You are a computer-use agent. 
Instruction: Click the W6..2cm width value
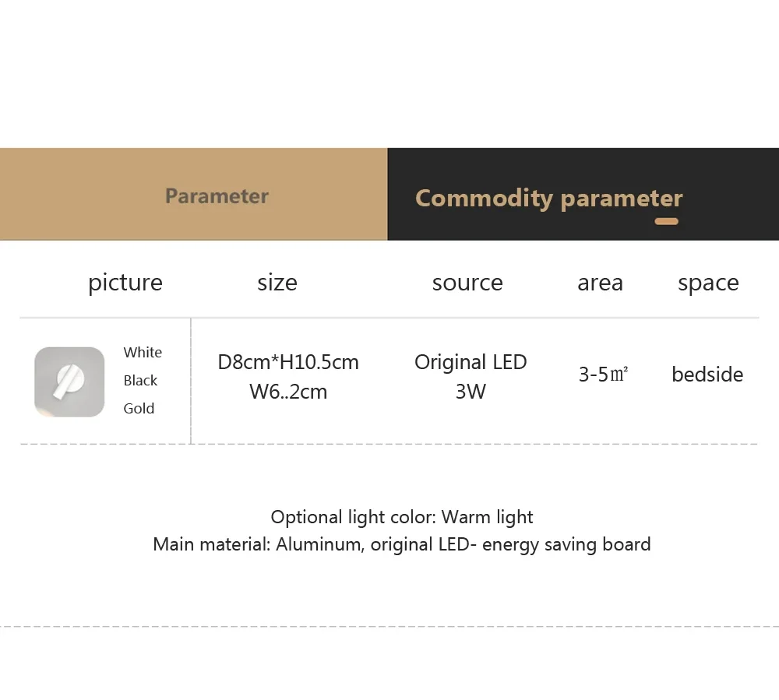(288, 392)
